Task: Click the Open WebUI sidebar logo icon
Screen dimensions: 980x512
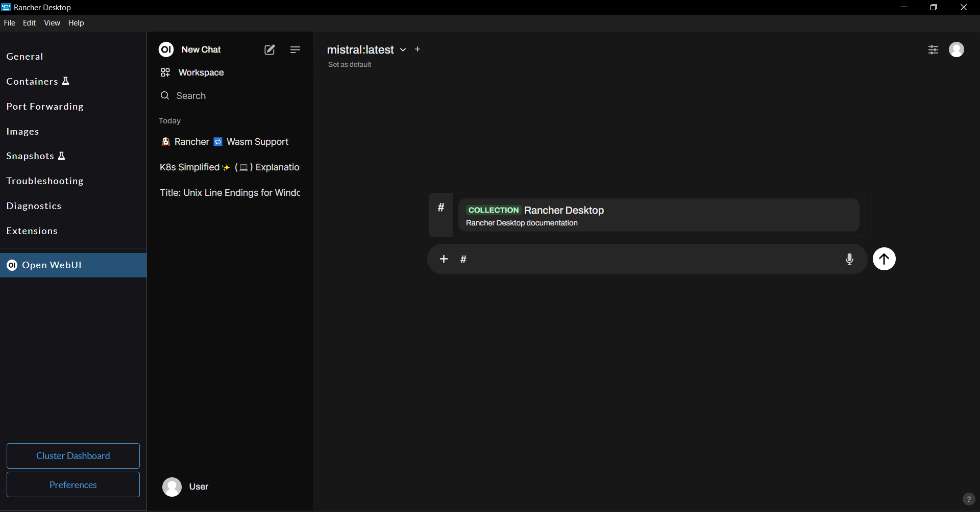Action: pos(12,265)
